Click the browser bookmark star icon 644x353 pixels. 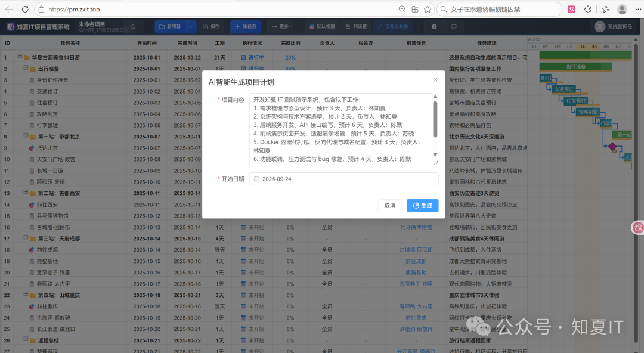428,9
